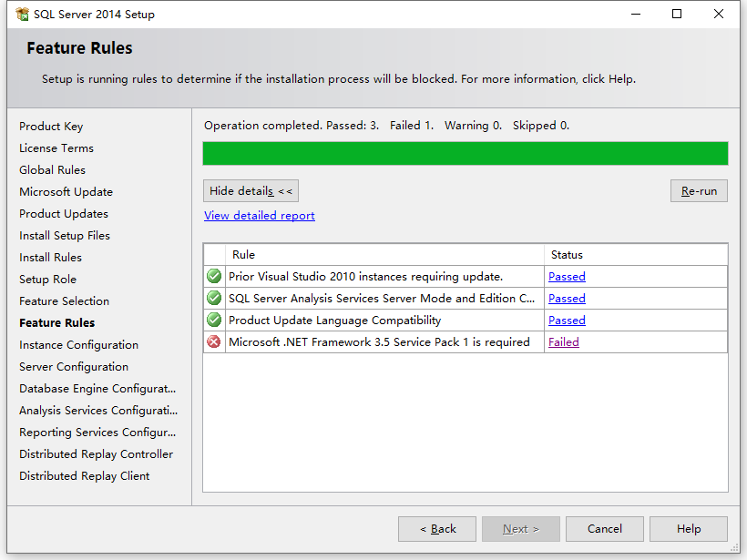Click the 'Operation completed' summary text
Viewport: 747px width, 560px height.
click(x=387, y=126)
